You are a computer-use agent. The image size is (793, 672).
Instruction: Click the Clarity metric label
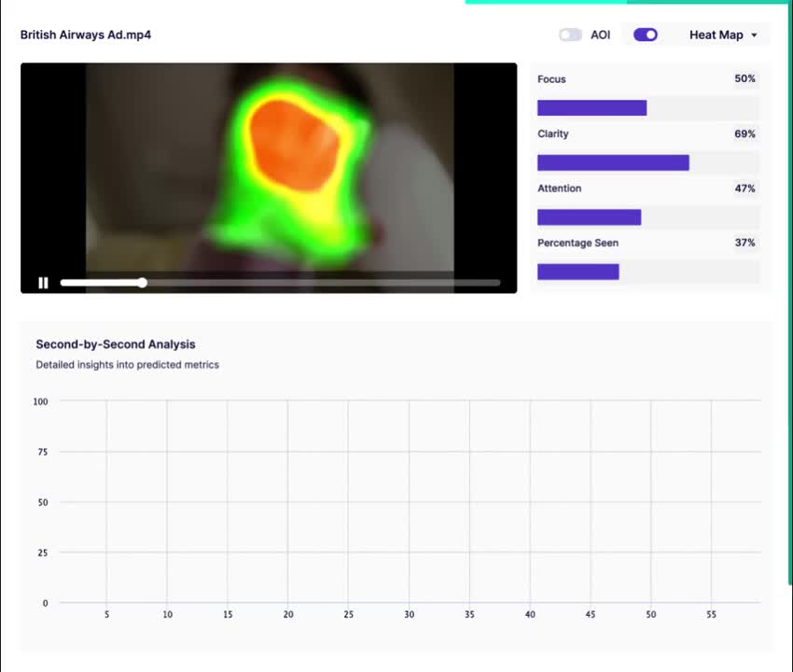(553, 133)
